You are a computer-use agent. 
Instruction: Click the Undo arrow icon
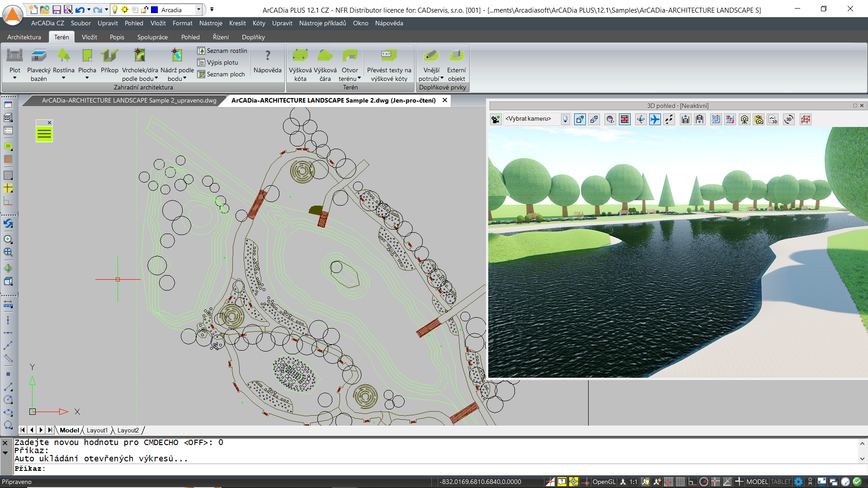point(80,9)
